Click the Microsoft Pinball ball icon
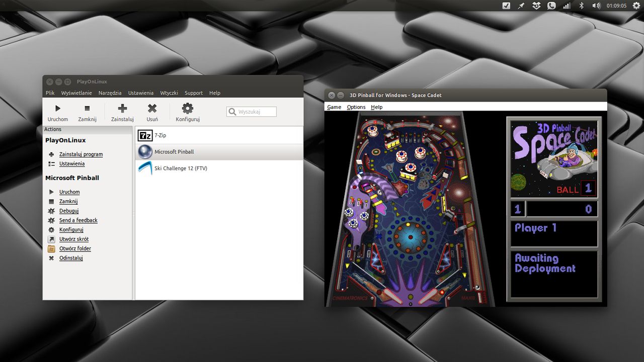The width and height of the screenshot is (644, 362). pyautogui.click(x=145, y=152)
